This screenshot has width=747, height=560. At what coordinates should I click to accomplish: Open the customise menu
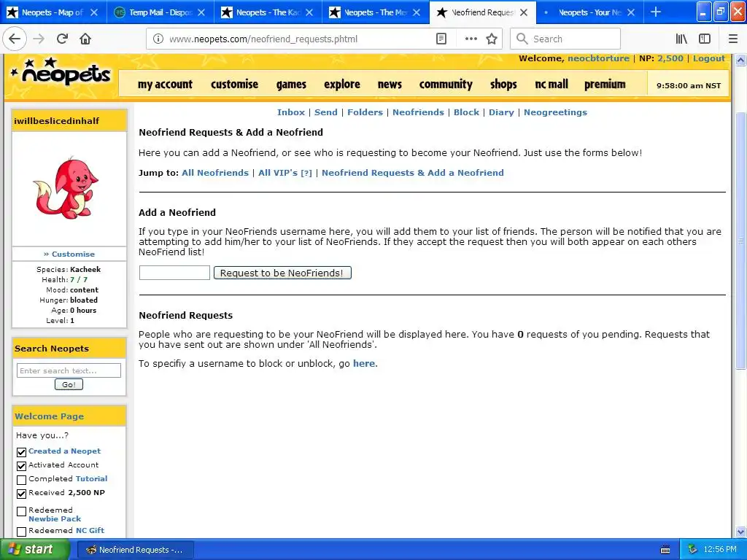tap(234, 85)
